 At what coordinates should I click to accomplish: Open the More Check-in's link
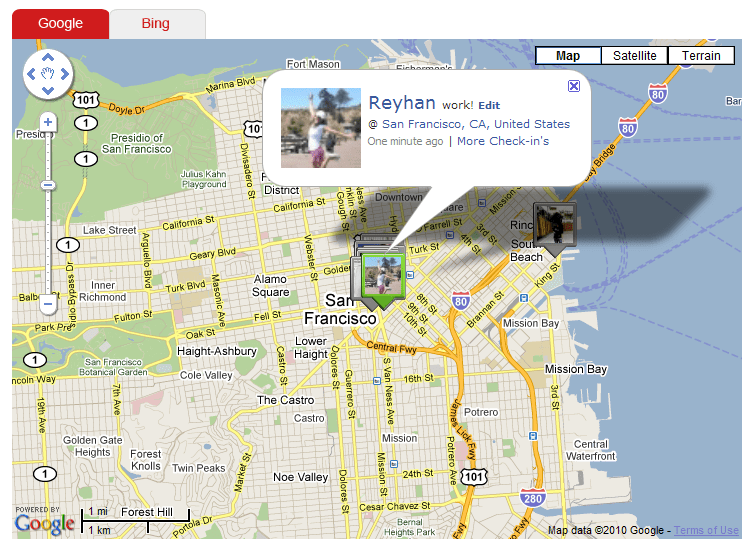tap(503, 141)
